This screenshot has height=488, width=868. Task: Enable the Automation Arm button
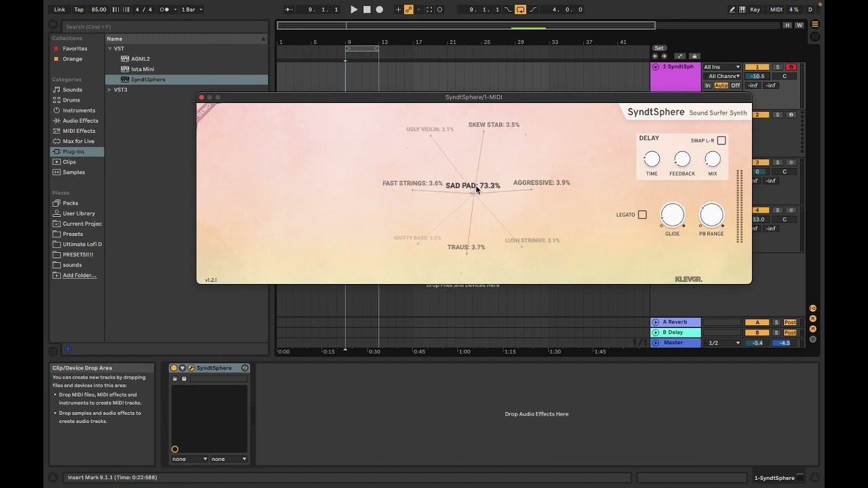(409, 9)
